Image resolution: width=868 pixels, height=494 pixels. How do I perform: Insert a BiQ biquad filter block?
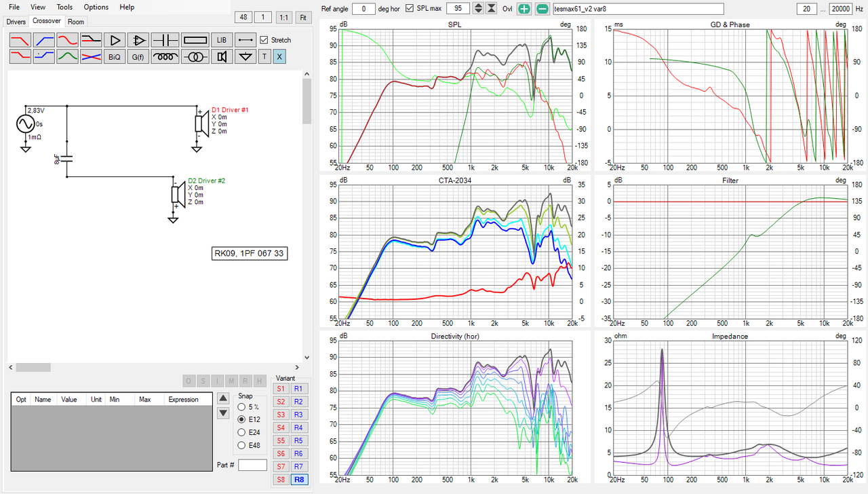[x=114, y=57]
